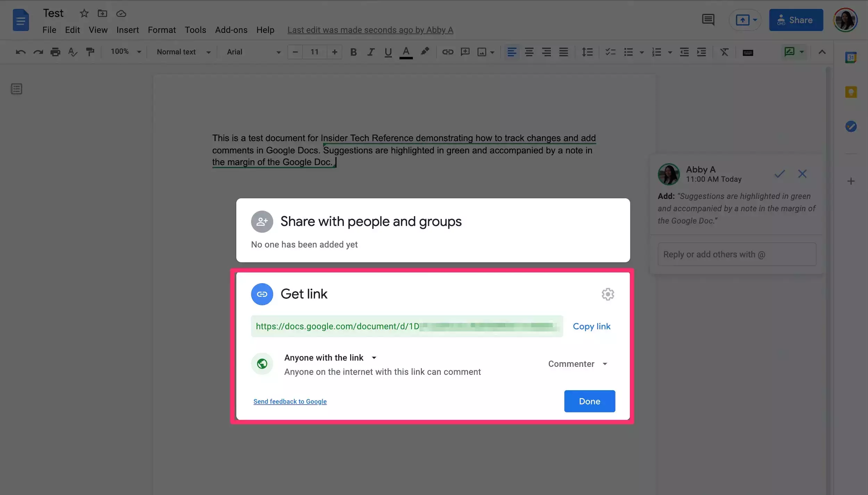The height and width of the screenshot is (495, 868).
Task: Click the Undo arrow in toolbar
Action: click(21, 52)
